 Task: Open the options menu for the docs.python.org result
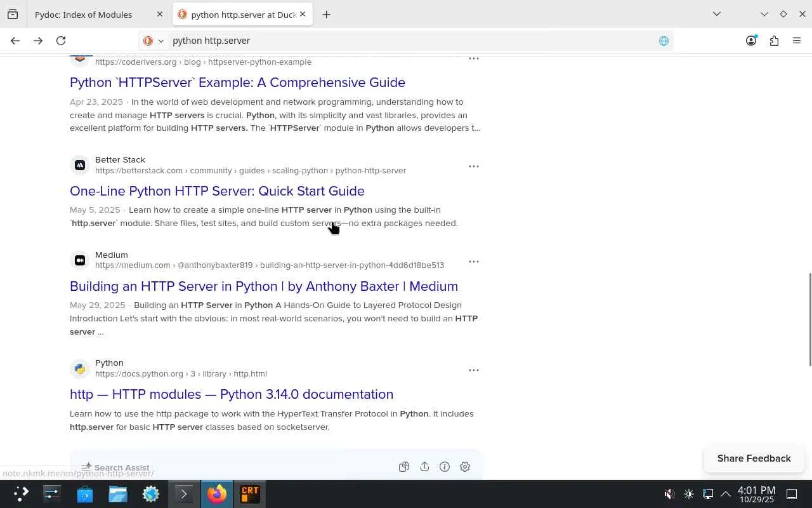click(x=474, y=370)
